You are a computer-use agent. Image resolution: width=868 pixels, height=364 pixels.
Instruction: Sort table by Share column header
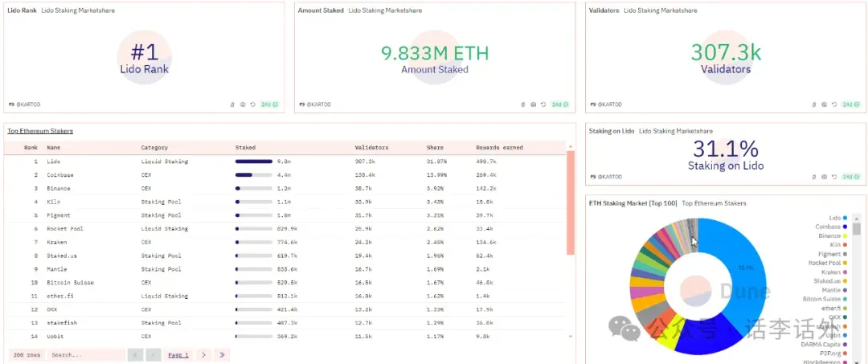[x=435, y=148]
